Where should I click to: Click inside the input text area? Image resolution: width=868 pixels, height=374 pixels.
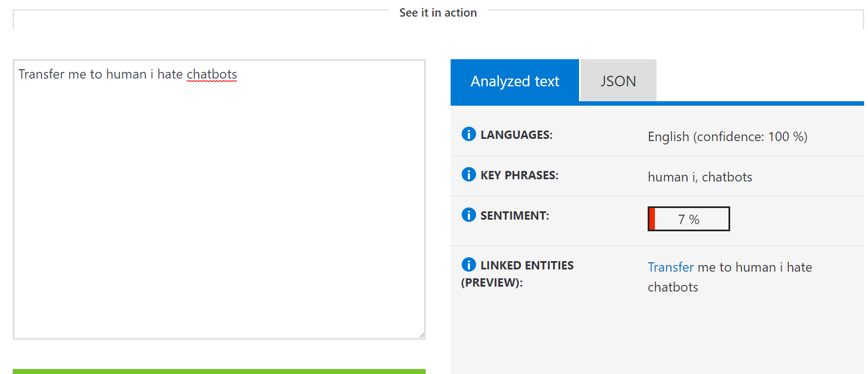pyautogui.click(x=219, y=199)
